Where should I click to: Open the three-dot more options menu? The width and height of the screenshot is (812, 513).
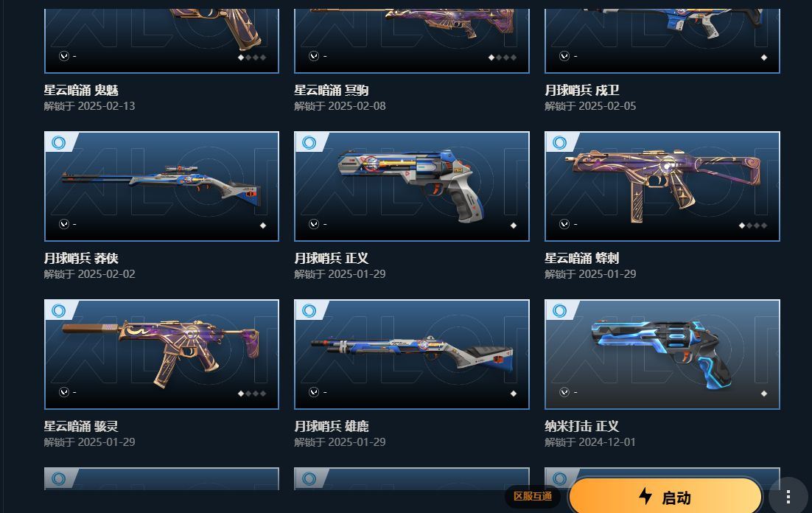tap(788, 497)
